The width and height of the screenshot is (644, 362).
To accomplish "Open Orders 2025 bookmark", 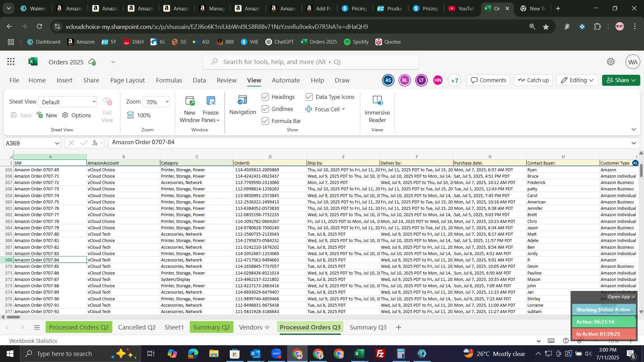I will 319,42.
